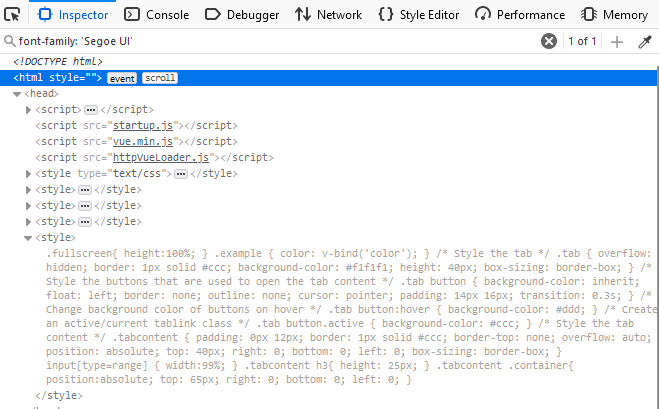Screen dimensions: 659x409
Task: Switch to the Performance tab
Action: coord(520,15)
